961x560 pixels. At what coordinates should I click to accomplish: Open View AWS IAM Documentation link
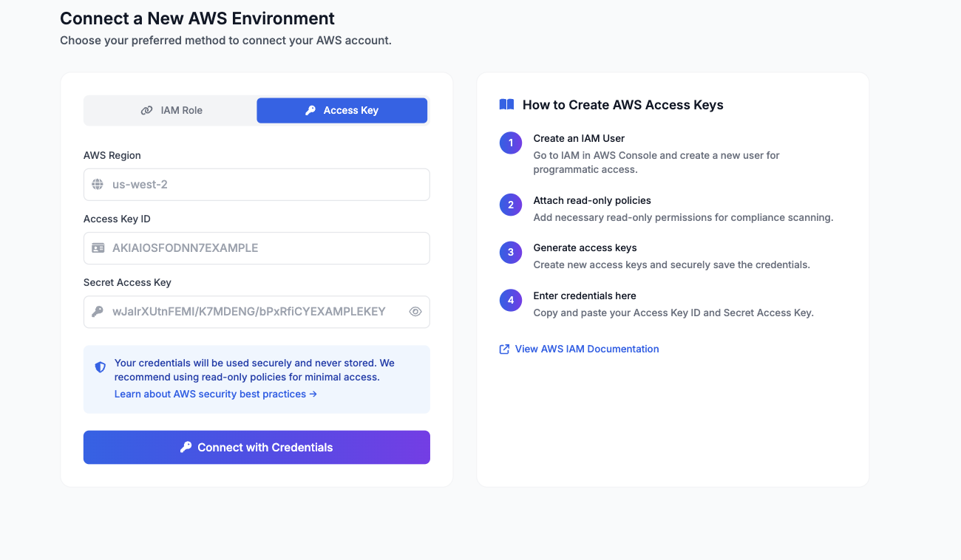(587, 349)
